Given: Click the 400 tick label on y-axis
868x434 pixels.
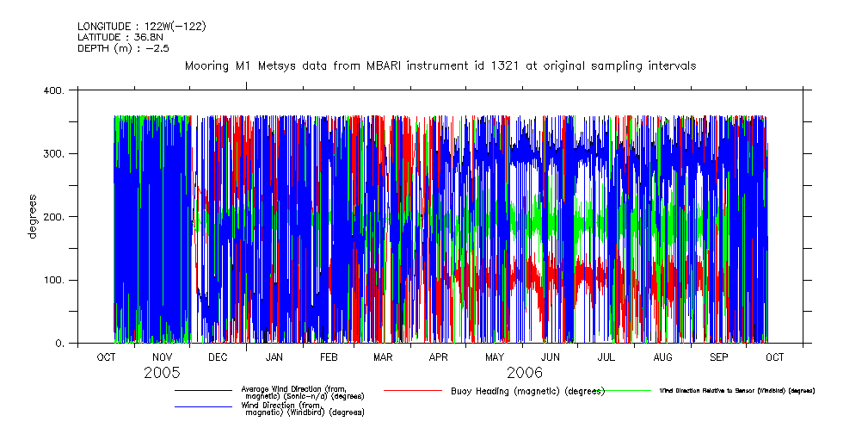Looking at the screenshot, I should click(x=53, y=90).
